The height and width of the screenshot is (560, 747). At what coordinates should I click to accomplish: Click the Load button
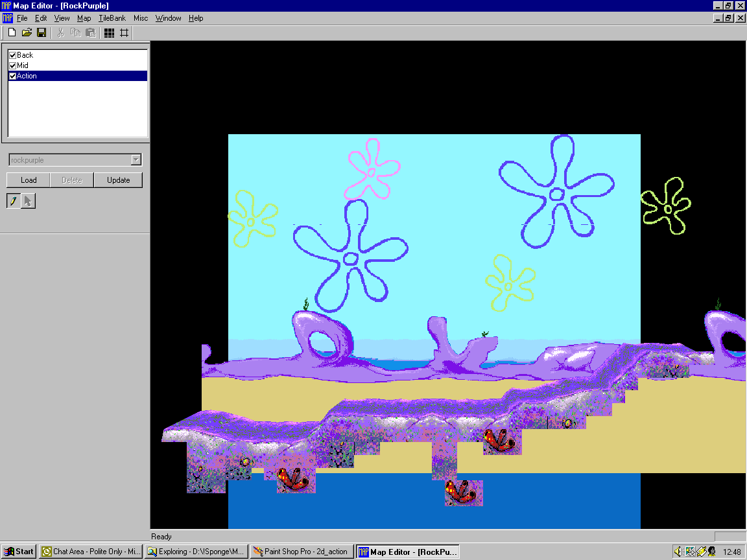pos(28,180)
